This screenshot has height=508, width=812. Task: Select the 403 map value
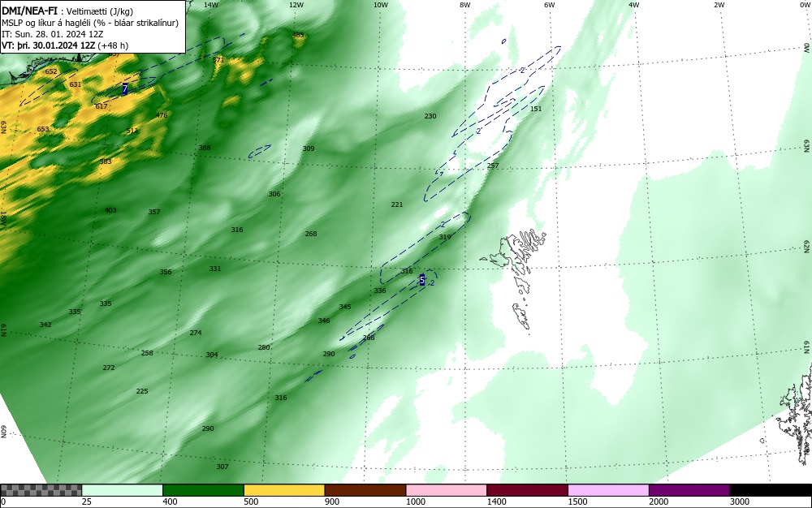[x=110, y=210]
